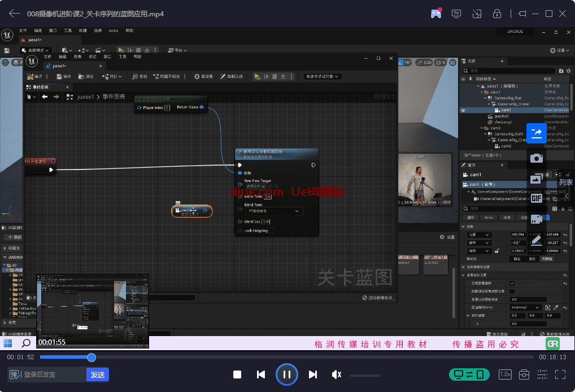Unmute the player with the speaker icon

coord(337,374)
